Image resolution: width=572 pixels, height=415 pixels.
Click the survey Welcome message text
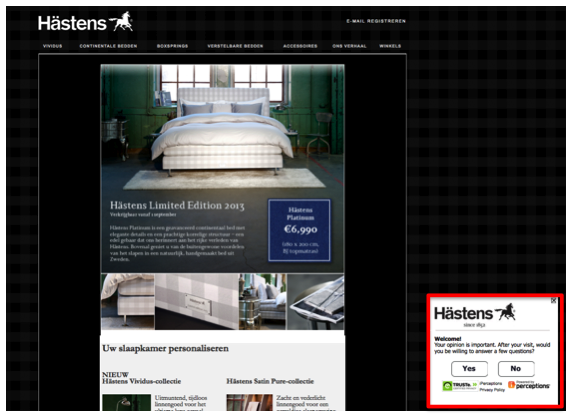click(x=492, y=345)
